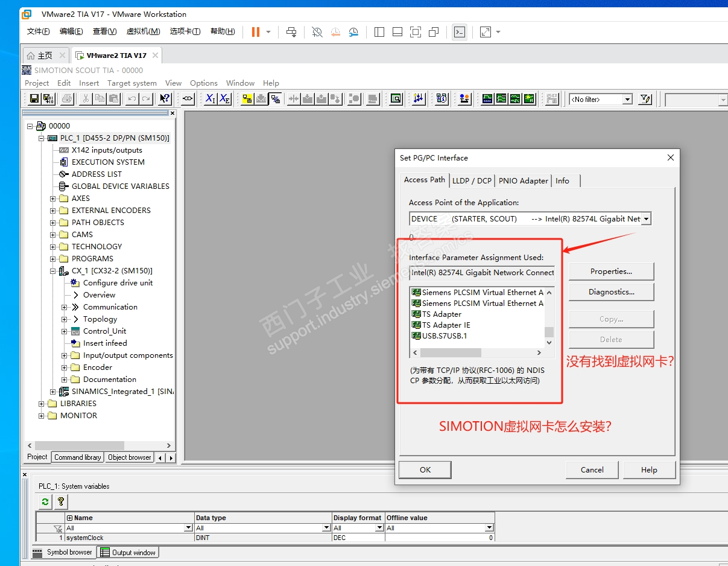This screenshot has height=566, width=728.
Task: Expand the Communication node under CX_1
Action: point(65,307)
